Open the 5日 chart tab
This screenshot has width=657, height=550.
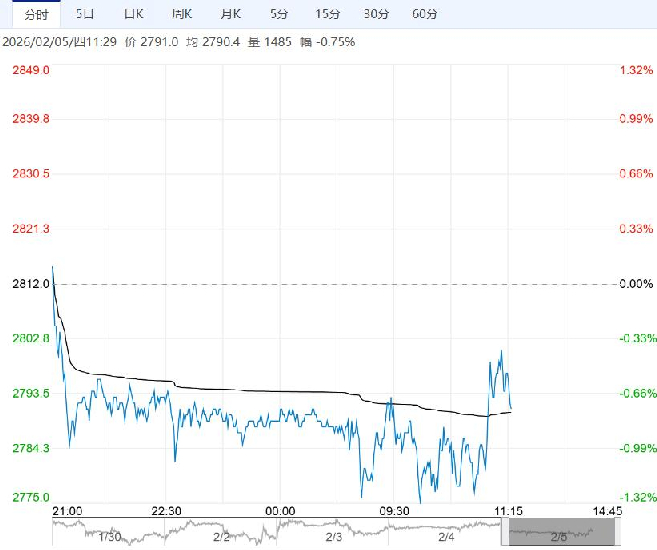(85, 14)
